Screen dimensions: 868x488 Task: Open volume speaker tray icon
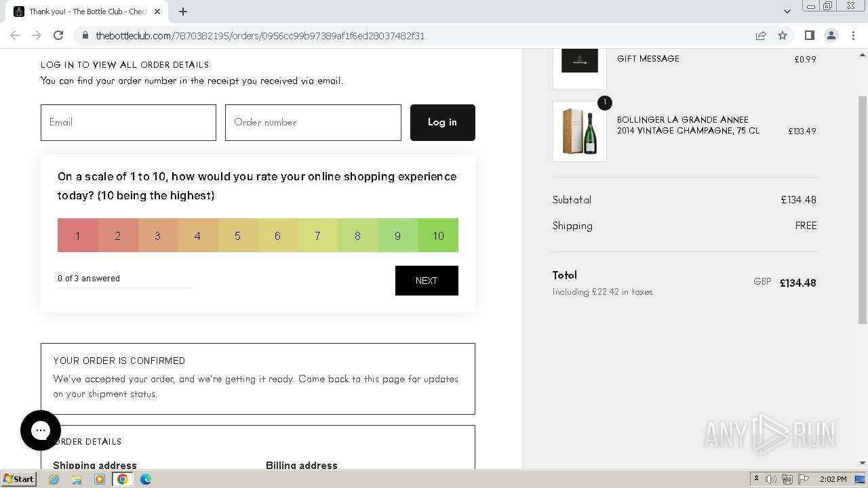(771, 479)
